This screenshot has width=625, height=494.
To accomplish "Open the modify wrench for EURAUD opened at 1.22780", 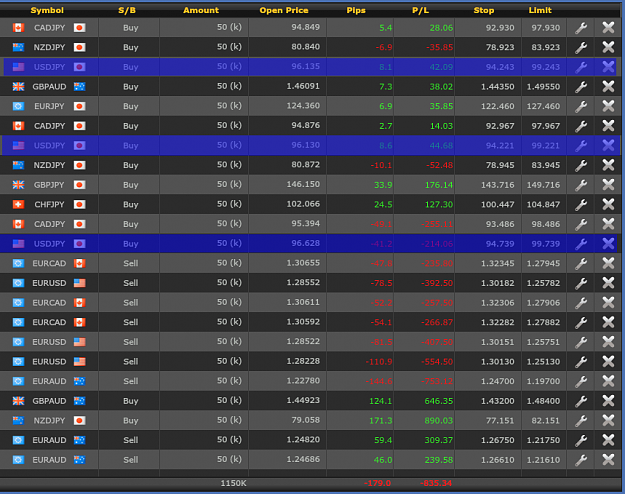I will (581, 382).
